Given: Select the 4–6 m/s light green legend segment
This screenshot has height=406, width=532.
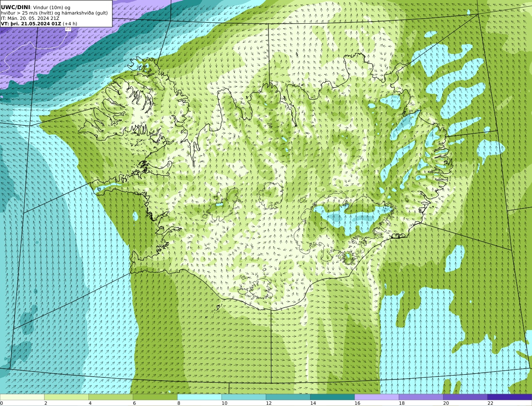Looking at the screenshot, I should coord(111,397).
